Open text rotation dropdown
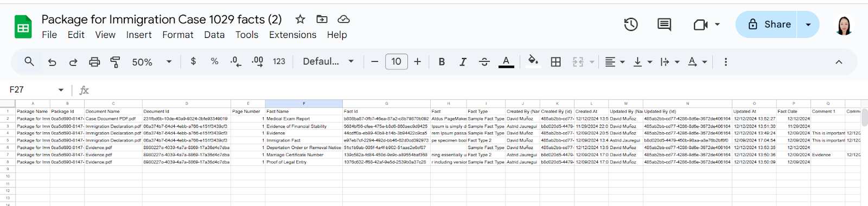The height and width of the screenshot is (206, 868). (x=698, y=62)
